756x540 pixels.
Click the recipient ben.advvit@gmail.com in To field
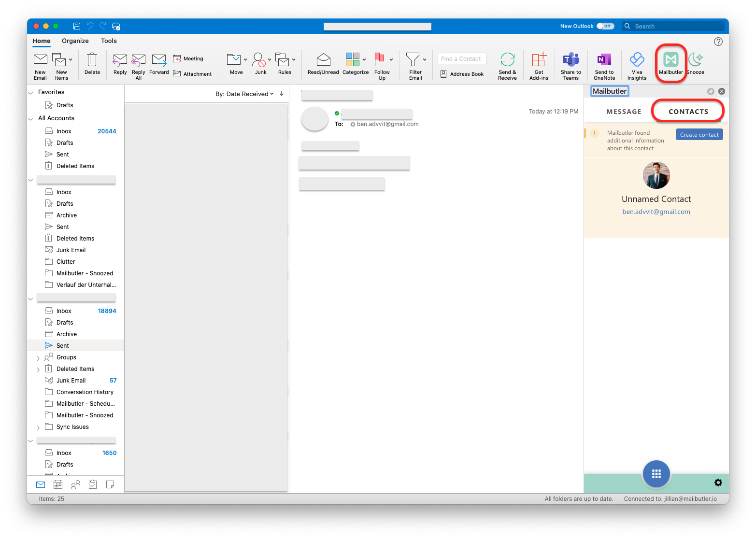(387, 124)
